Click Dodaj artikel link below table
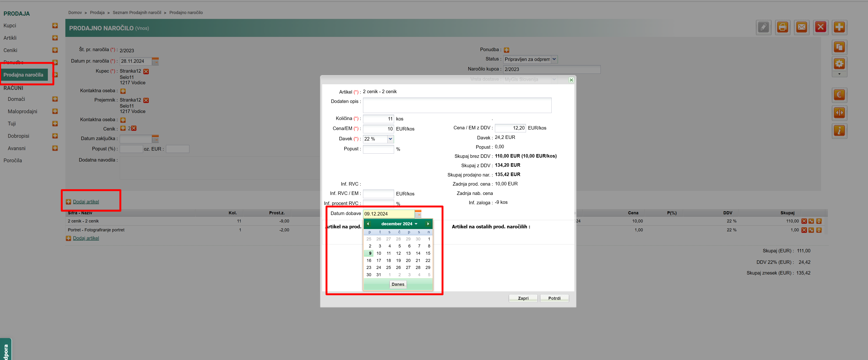 (86, 238)
